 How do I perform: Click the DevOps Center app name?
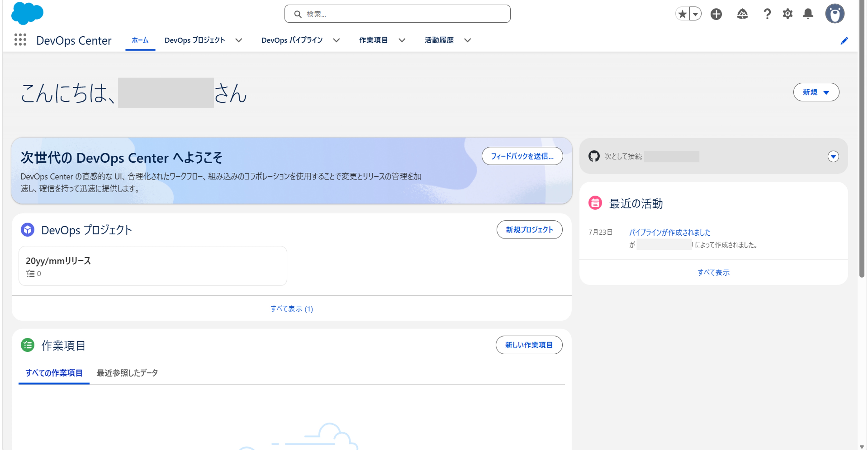coord(74,40)
